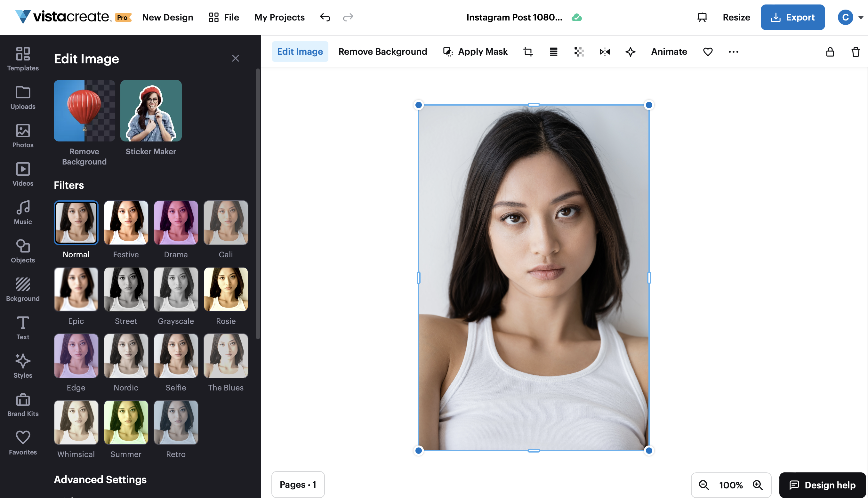Flip the selected image
868x498 pixels.
click(x=604, y=52)
